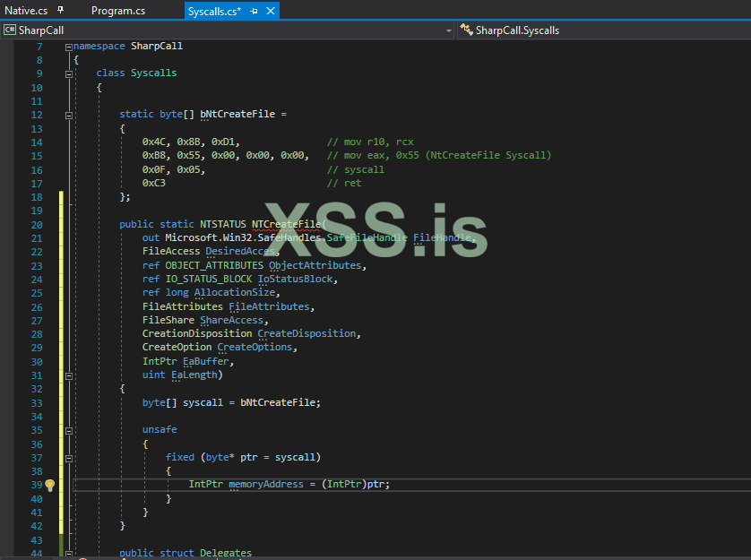This screenshot has height=560, width=751.
Task: Collapse the namespace SharpCall block
Action: point(68,47)
